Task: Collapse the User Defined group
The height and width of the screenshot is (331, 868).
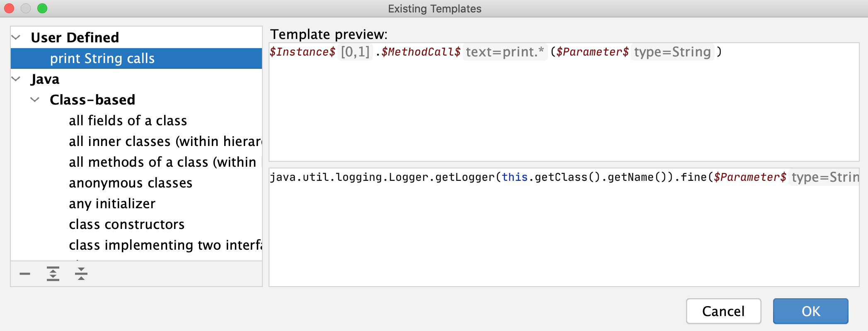Action: pos(16,37)
